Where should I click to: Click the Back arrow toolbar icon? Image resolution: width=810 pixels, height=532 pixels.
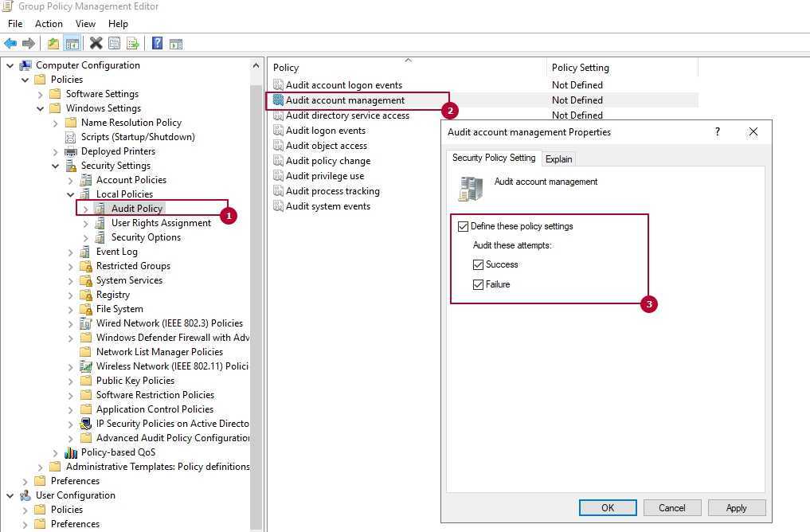tap(10, 43)
